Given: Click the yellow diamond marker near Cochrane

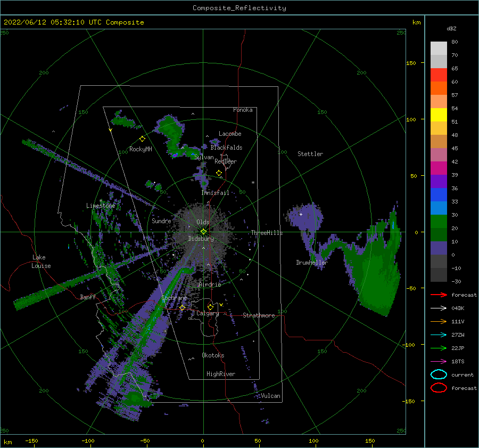Looking at the screenshot, I should coord(183,307).
